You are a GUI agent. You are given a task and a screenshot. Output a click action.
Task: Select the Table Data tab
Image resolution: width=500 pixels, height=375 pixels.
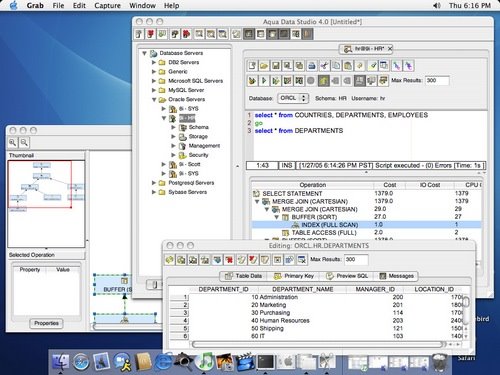pos(244,276)
